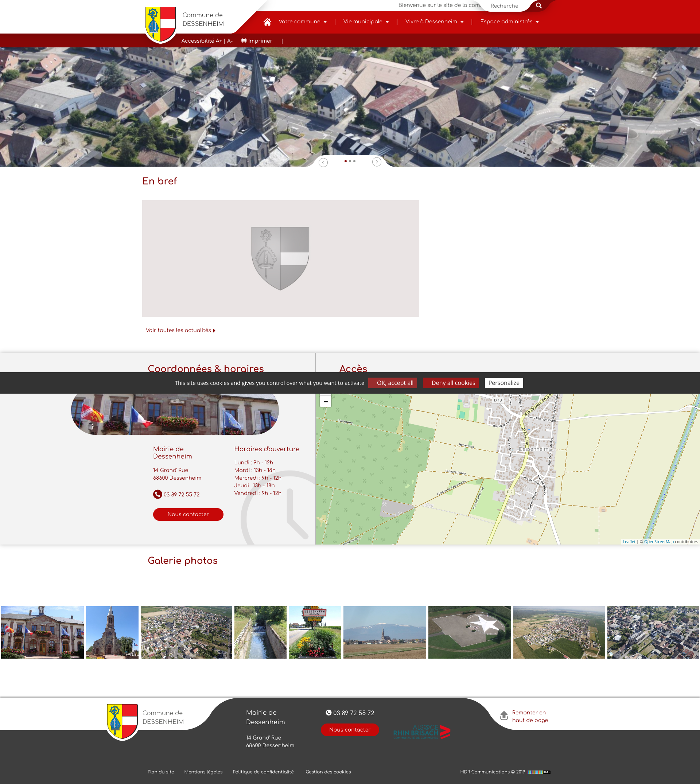Viewport: 700px width, 784px height.
Task: Expand the Votre commune menu
Action: (302, 22)
